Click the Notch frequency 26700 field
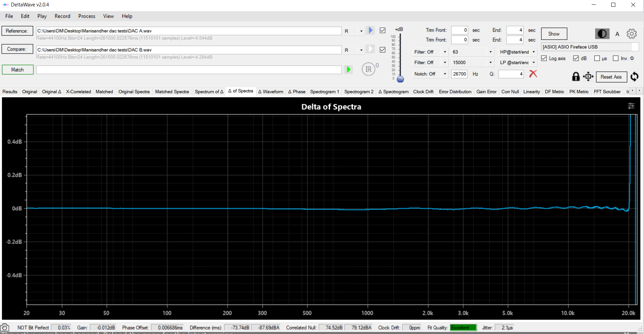Viewport: 644px width, 334px height. point(459,74)
